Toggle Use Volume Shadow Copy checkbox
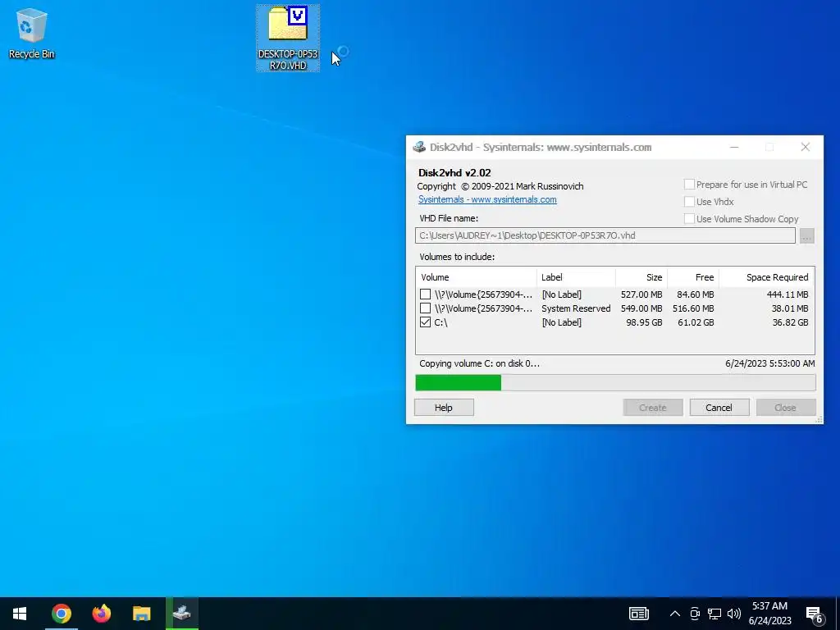The width and height of the screenshot is (840, 630). click(x=689, y=218)
